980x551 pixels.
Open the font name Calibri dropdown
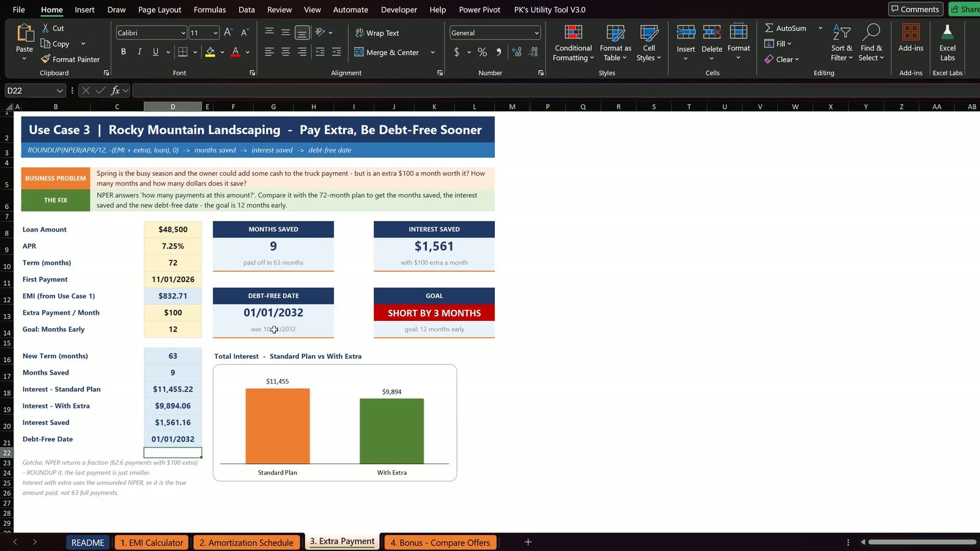pos(183,33)
